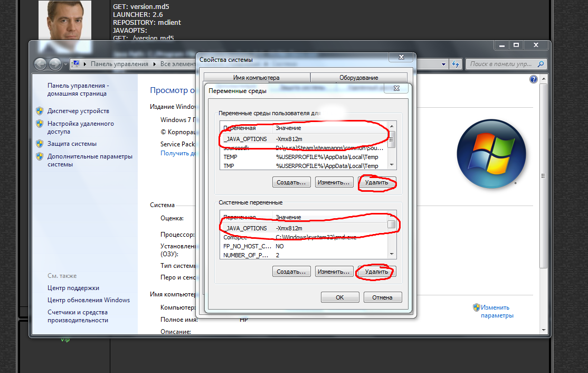This screenshot has width=588, height=373.
Task: Switch to Оборудование tab
Action: 359,78
